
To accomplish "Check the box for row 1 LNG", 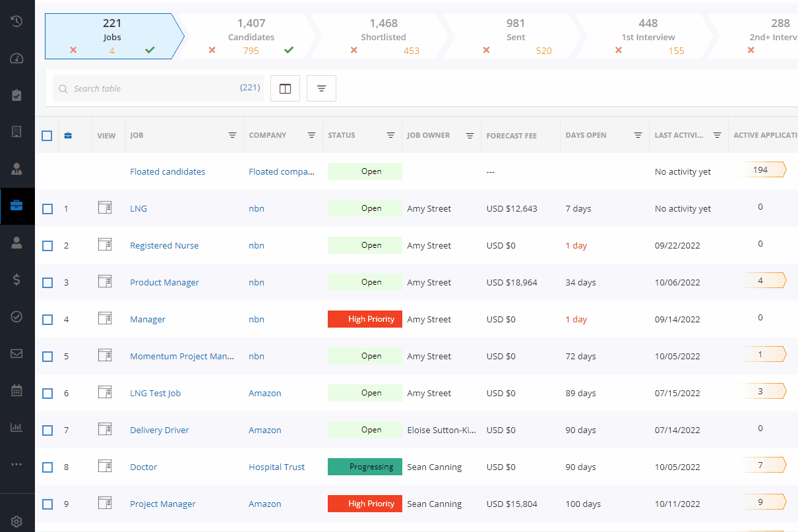I will point(47,209).
